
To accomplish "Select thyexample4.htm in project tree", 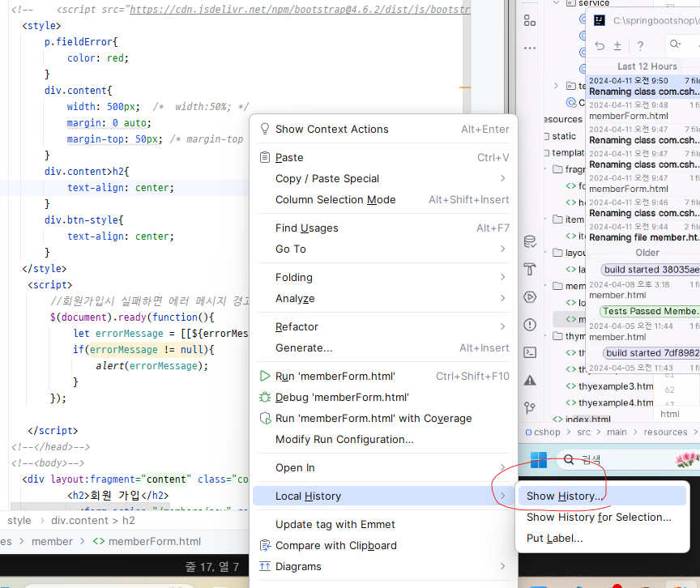I will tap(616, 403).
